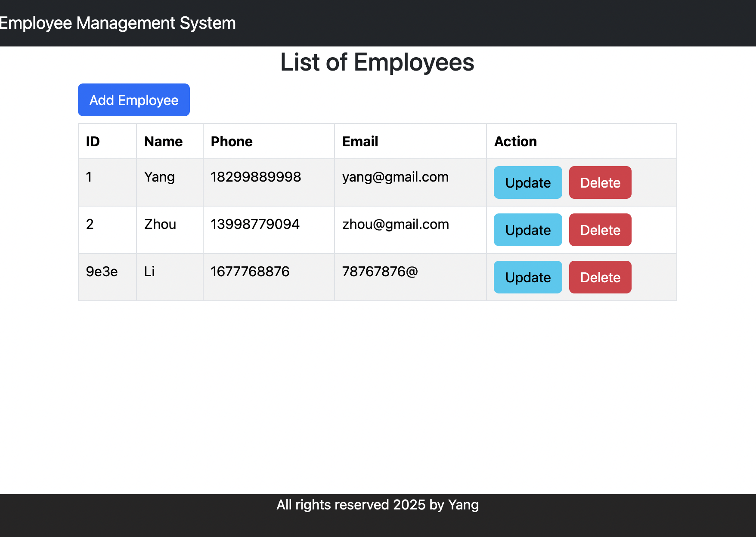Click the 9e3e ID cell
The height and width of the screenshot is (537, 756).
pyautogui.click(x=102, y=272)
